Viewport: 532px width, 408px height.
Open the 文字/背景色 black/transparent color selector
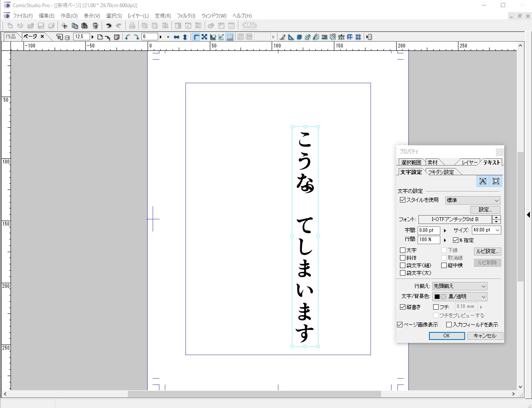[460, 297]
